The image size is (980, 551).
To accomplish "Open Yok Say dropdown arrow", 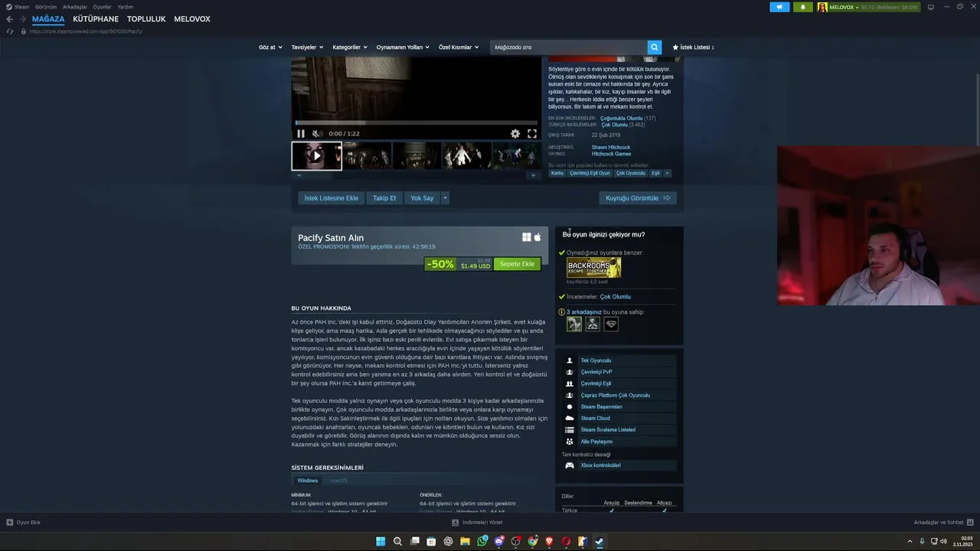I will [x=445, y=198].
